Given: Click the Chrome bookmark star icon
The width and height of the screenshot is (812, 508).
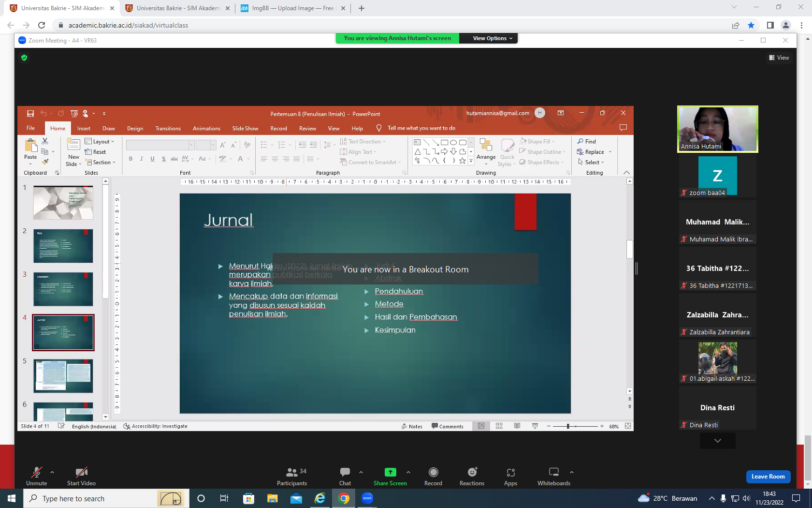Looking at the screenshot, I should 751,25.
